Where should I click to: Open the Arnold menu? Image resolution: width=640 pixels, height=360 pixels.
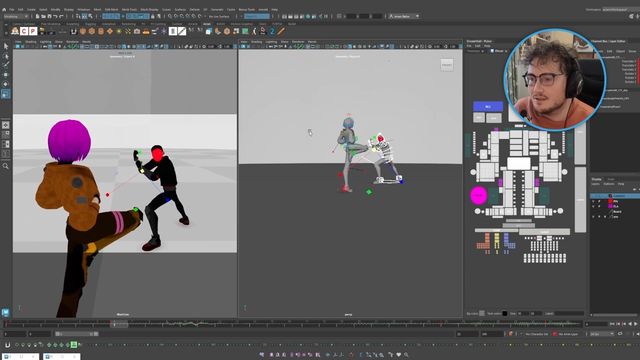tap(263, 9)
